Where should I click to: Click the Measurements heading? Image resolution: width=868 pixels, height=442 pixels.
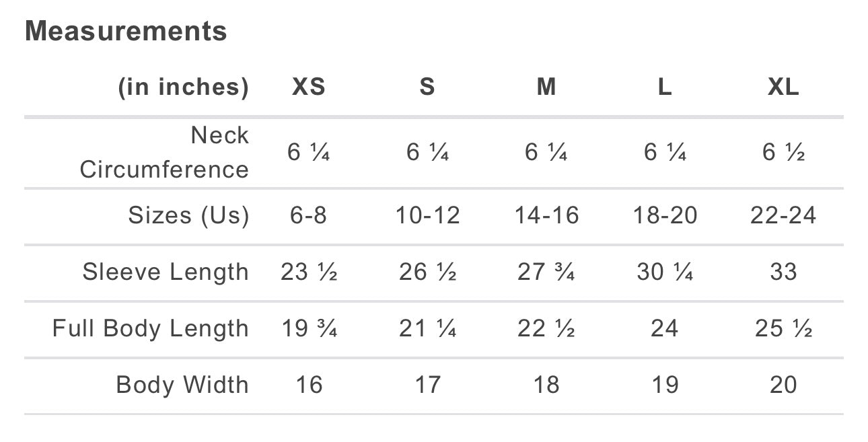tap(126, 32)
